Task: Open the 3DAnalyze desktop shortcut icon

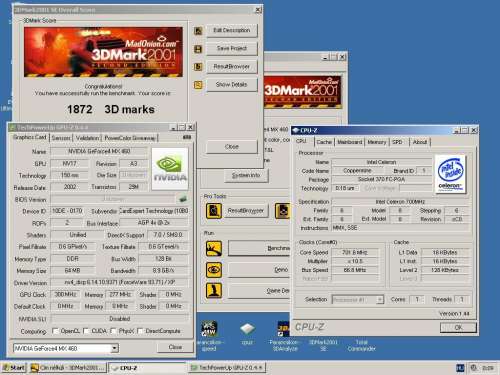Action: [x=283, y=329]
